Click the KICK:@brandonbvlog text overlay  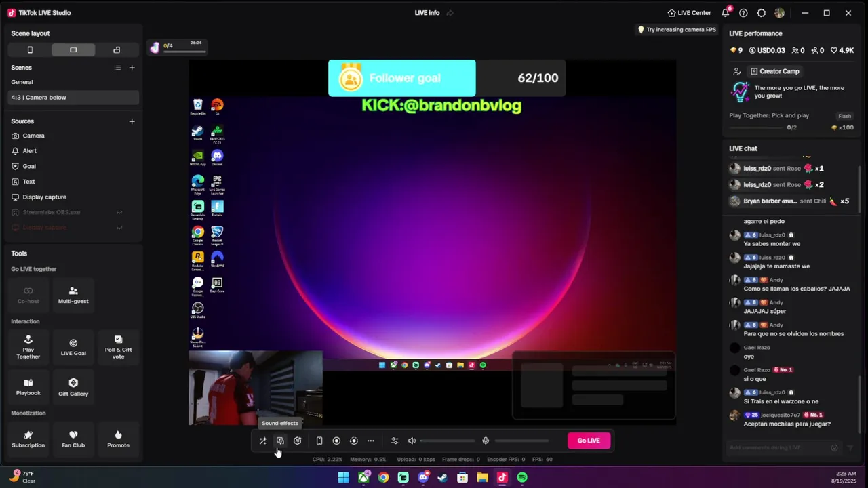(x=441, y=106)
